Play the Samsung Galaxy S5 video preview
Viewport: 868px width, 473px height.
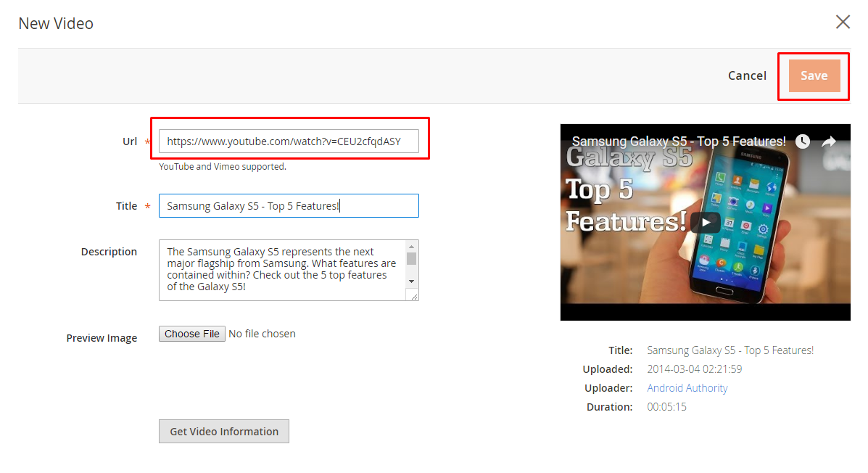[706, 222]
